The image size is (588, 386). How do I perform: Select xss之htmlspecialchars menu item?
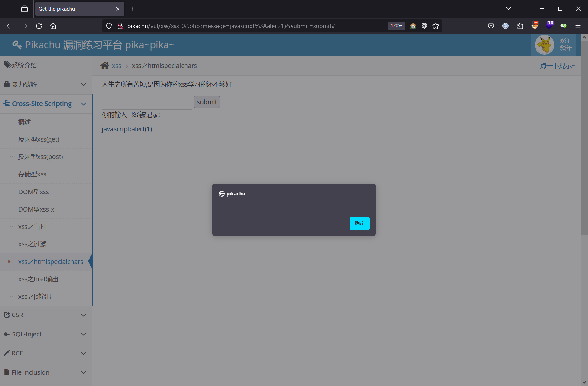[51, 262]
